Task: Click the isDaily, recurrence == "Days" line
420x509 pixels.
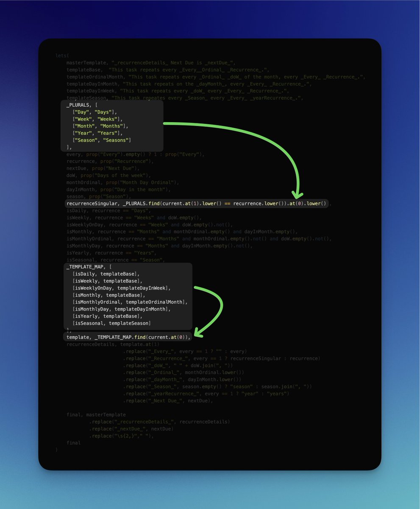Action: (108, 210)
